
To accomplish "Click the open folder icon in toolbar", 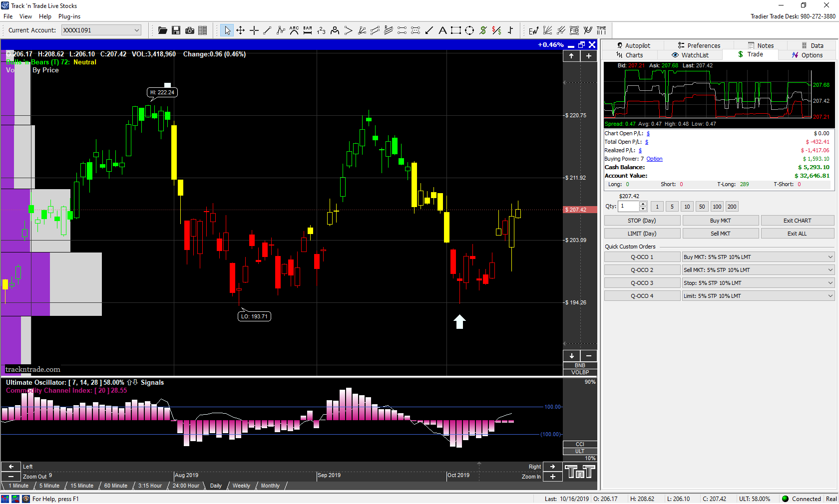I will 162,30.
